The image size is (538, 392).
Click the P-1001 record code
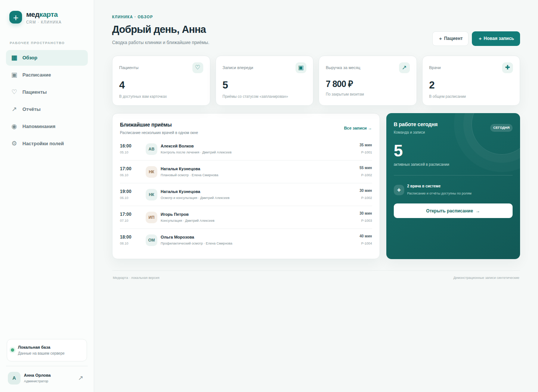[367, 152]
